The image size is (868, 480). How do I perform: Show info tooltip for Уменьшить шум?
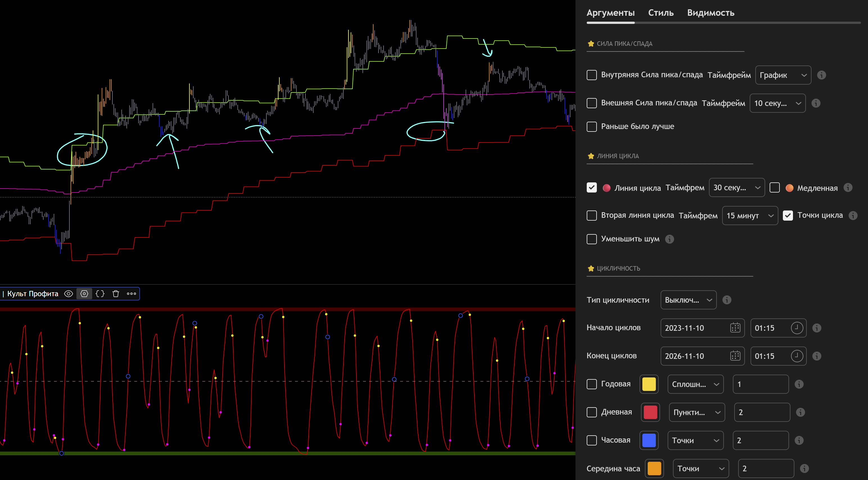click(670, 239)
